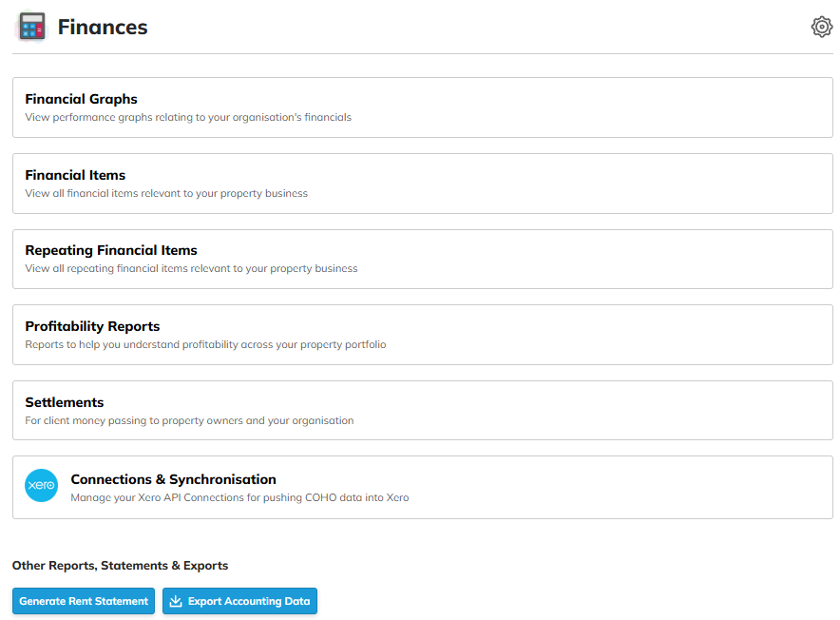Image resolution: width=840 pixels, height=620 pixels.
Task: Click the download icon on Export button
Action: click(x=175, y=601)
